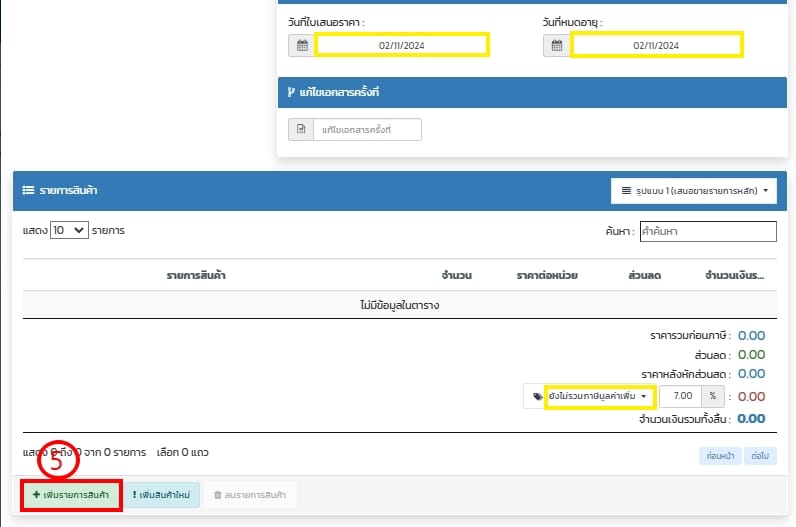
Task: Sort by รายการสินค้า column header
Action: point(196,275)
